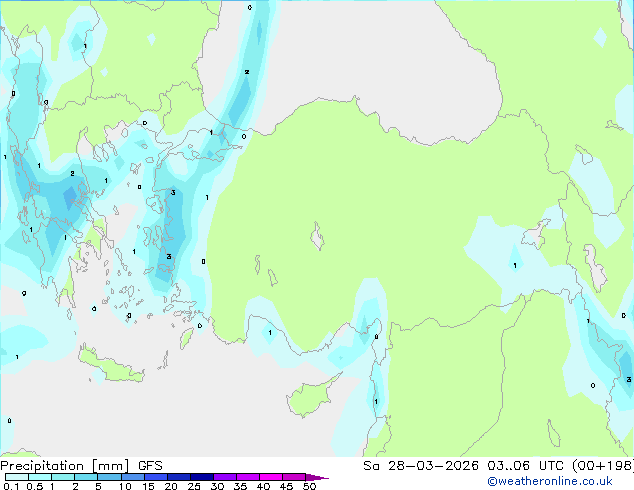634x490 pixels.
Task: Click the 35 to 40 mm legend swatch
Action: pos(248,477)
